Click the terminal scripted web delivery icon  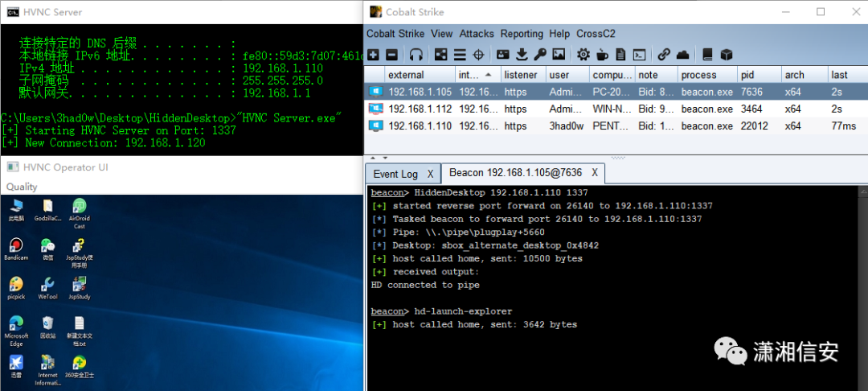(640, 54)
